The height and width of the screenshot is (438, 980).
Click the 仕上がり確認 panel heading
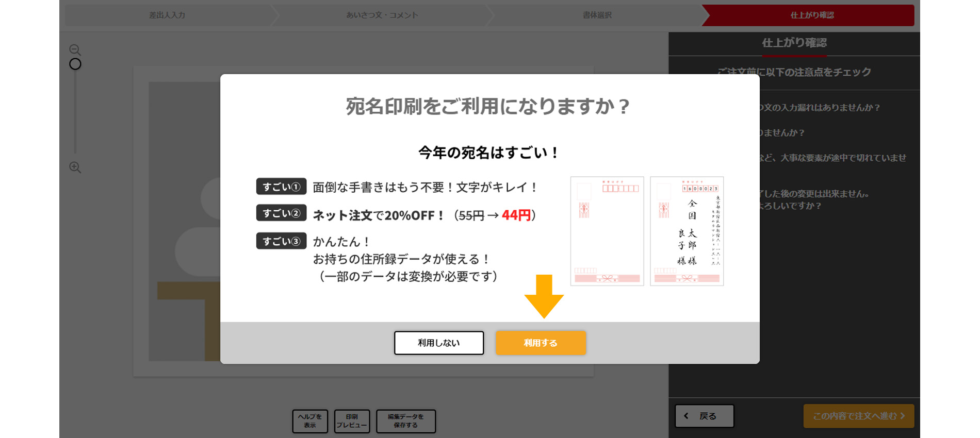(x=794, y=43)
